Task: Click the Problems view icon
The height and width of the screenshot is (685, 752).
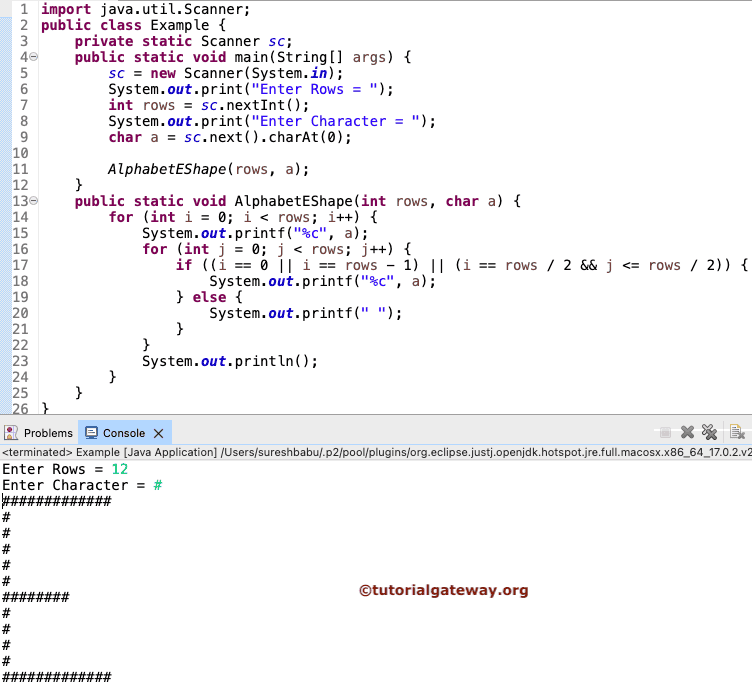Action: [11, 433]
